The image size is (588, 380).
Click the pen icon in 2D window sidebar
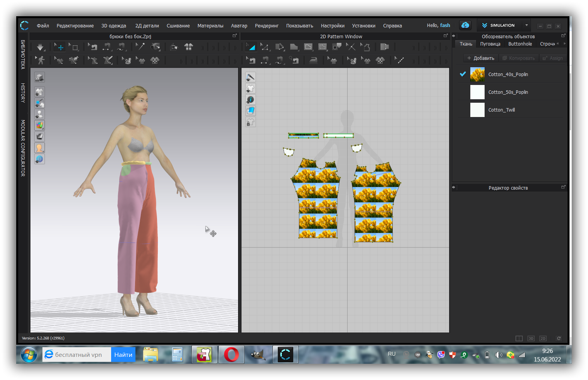tap(250, 77)
